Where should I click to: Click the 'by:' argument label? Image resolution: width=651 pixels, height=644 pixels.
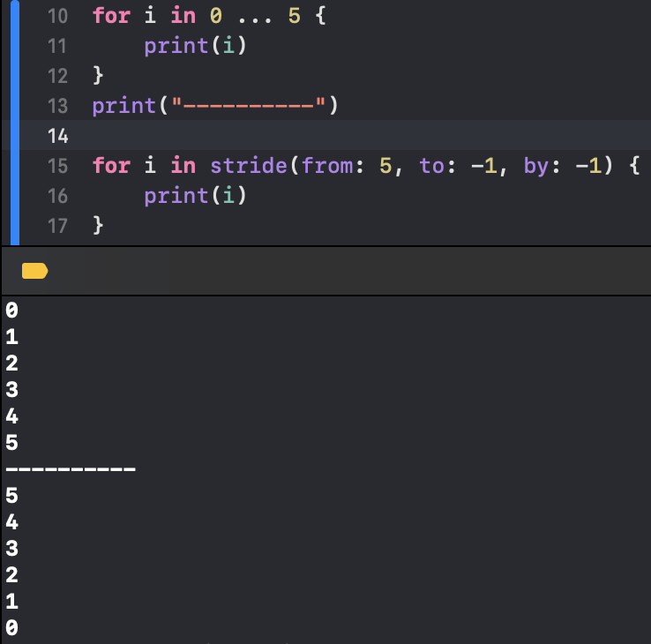(x=542, y=167)
